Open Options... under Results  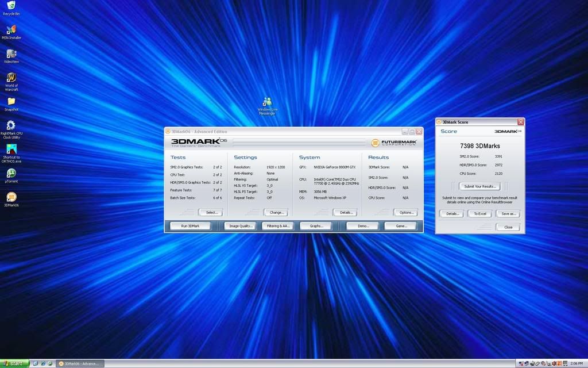click(406, 213)
